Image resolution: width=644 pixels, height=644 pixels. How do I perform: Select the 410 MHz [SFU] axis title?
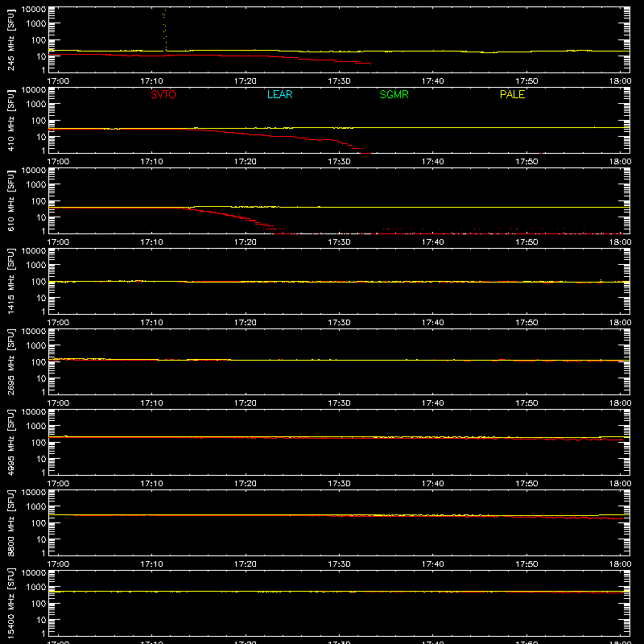tap(10, 120)
